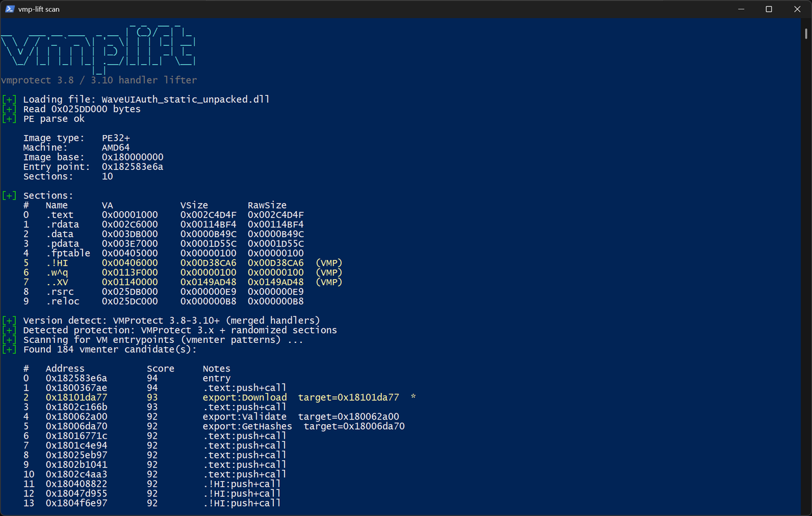Click the candidate address 0x18016771c
The width and height of the screenshot is (812, 516).
77,435
